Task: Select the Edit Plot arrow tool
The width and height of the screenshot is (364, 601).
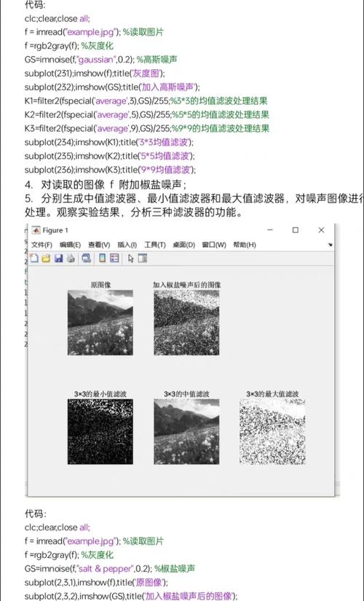Action: pyautogui.click(x=130, y=259)
